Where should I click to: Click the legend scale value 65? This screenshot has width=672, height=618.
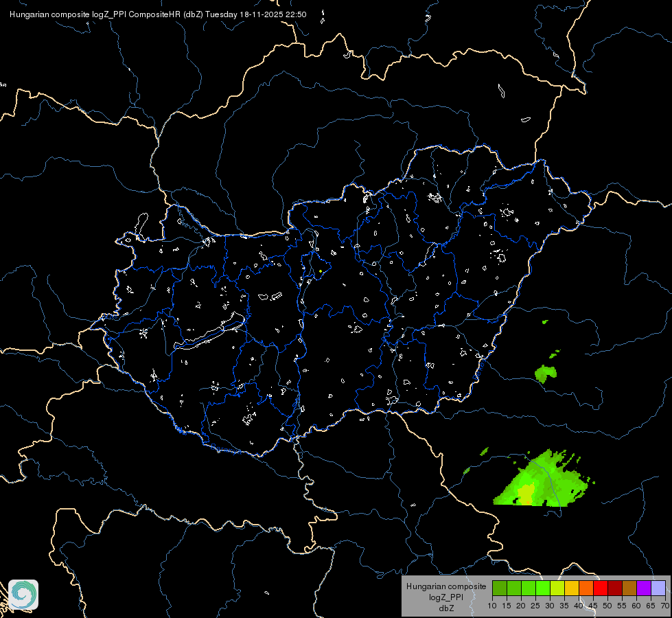(651, 606)
